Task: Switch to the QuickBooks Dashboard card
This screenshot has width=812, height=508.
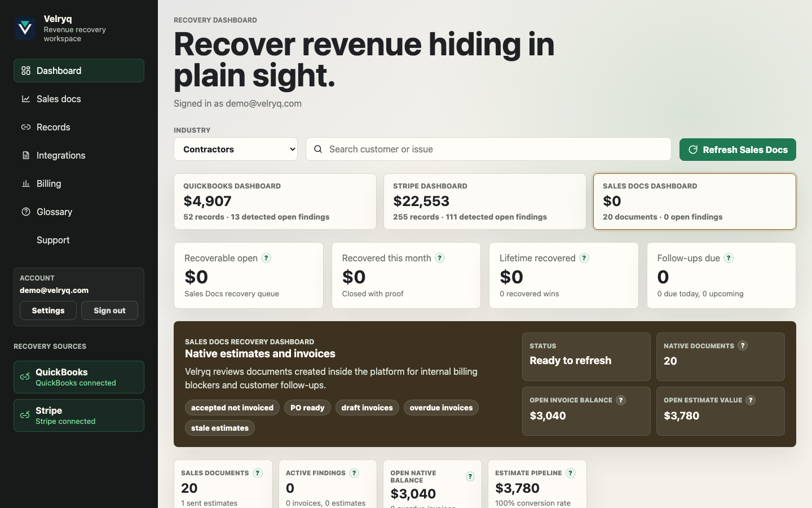Action: 275,202
